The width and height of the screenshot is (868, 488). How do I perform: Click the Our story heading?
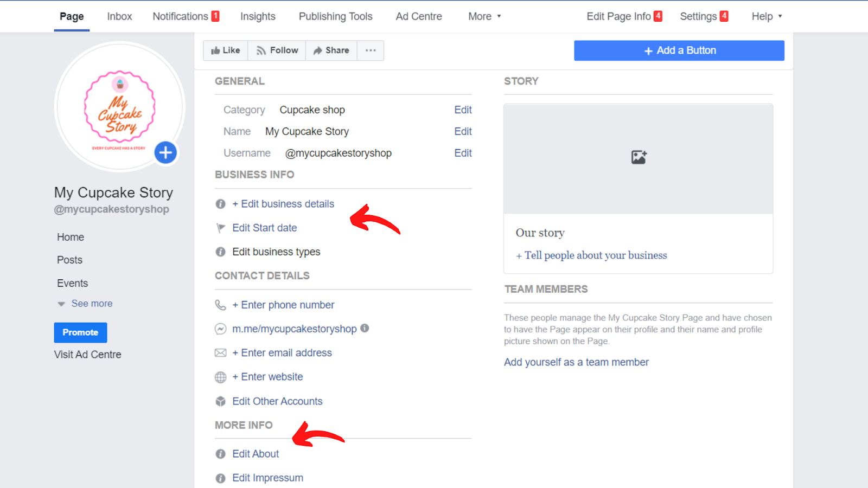(x=540, y=233)
